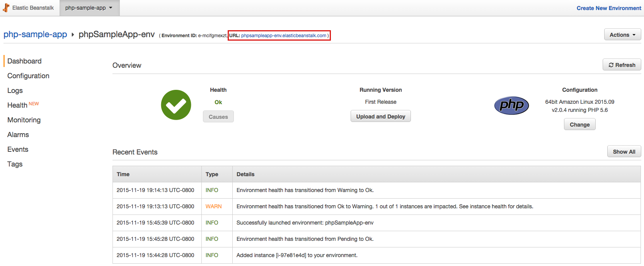Click the Time column header
The width and height of the screenshot is (644, 266).
157,174
